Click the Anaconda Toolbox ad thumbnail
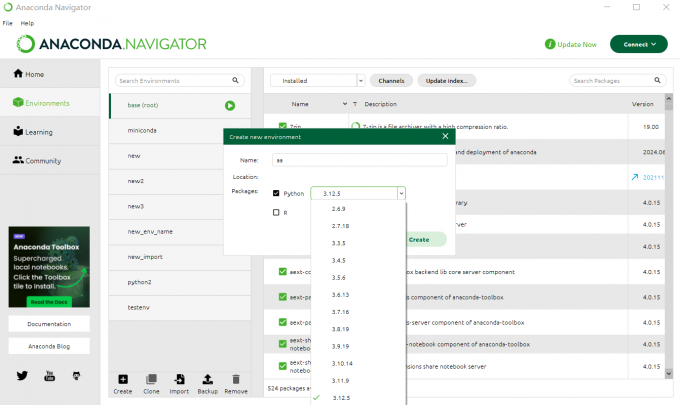Image resolution: width=680 pixels, height=405 pixels. (49, 267)
